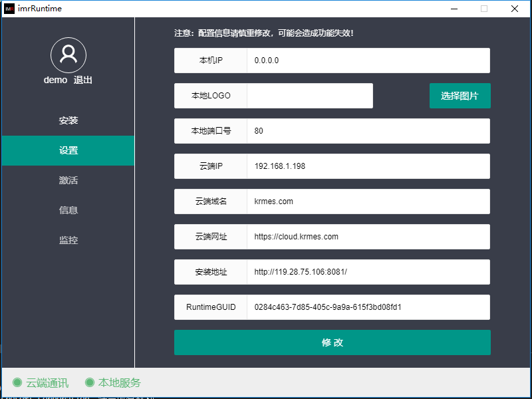Click the 修改 submit button

click(x=332, y=342)
